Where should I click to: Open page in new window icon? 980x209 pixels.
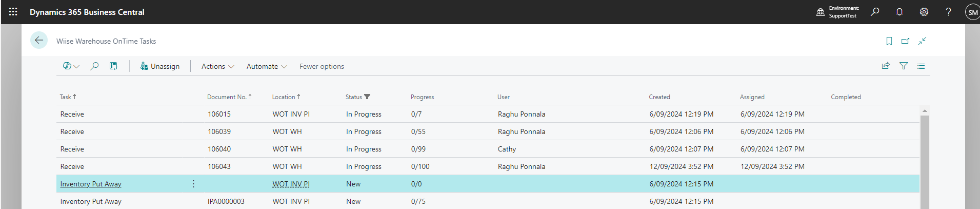click(x=906, y=41)
